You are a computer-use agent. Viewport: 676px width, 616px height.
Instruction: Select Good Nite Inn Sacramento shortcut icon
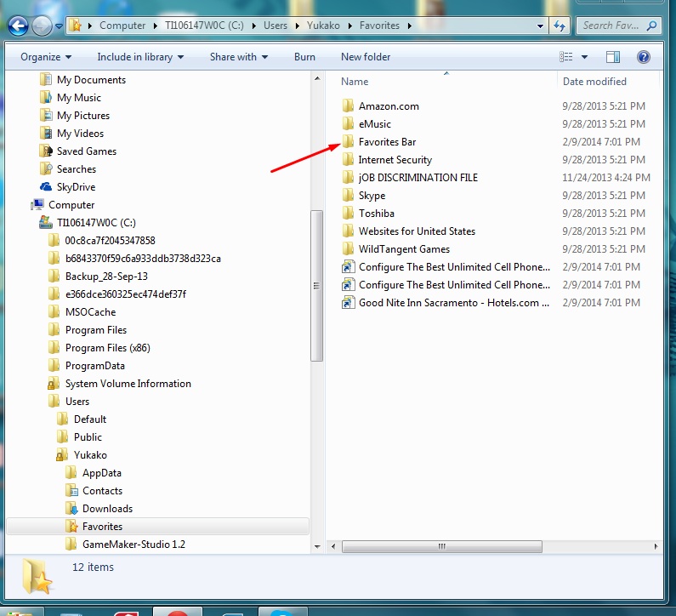coord(348,303)
